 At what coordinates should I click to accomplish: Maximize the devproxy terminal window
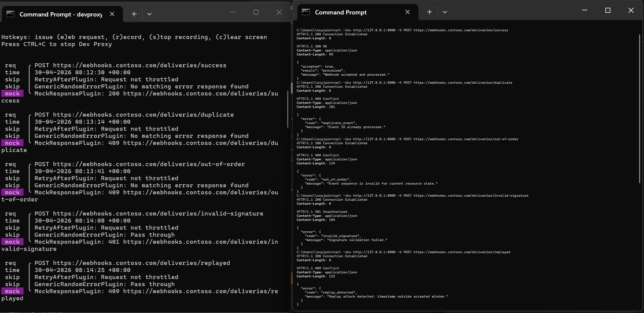tap(256, 12)
